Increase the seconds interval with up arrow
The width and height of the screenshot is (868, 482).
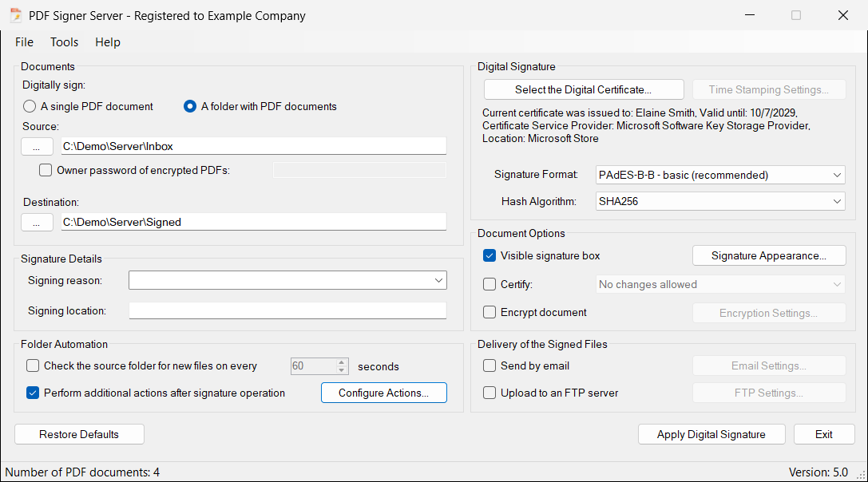[x=342, y=362]
